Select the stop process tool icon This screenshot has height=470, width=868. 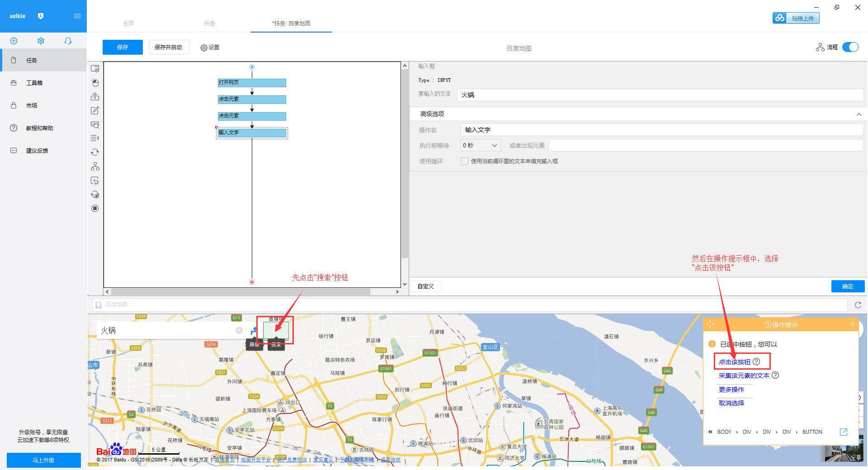[95, 208]
